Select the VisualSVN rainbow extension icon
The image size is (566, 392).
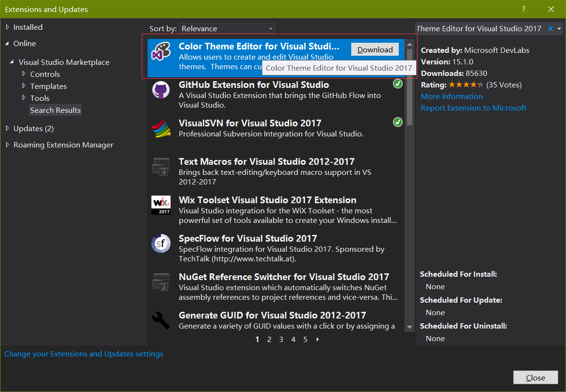click(160, 128)
